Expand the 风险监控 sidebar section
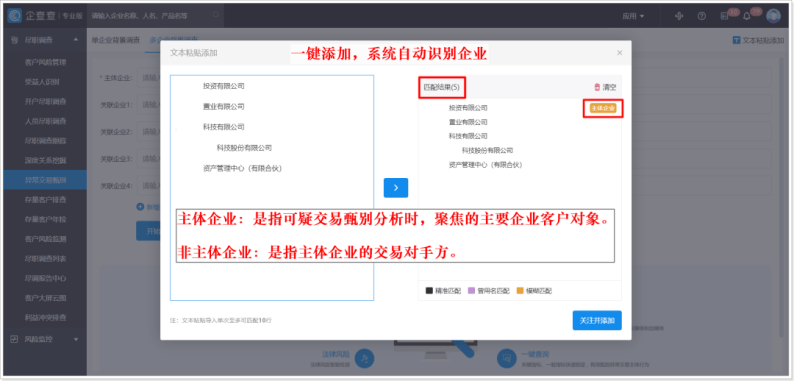The height and width of the screenshot is (381, 794). [76, 339]
